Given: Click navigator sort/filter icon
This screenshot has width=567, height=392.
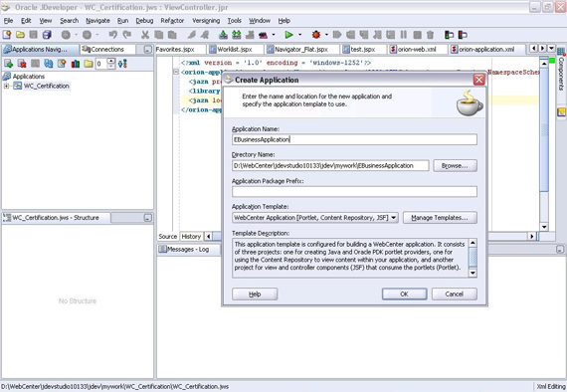Looking at the screenshot, I should 123,64.
